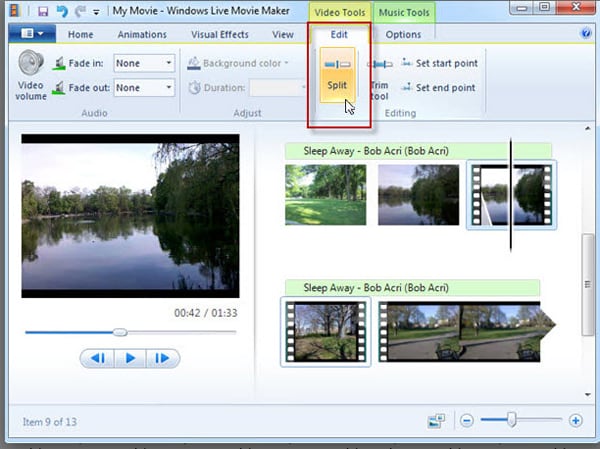Open the Fade out dropdown

[x=144, y=88]
